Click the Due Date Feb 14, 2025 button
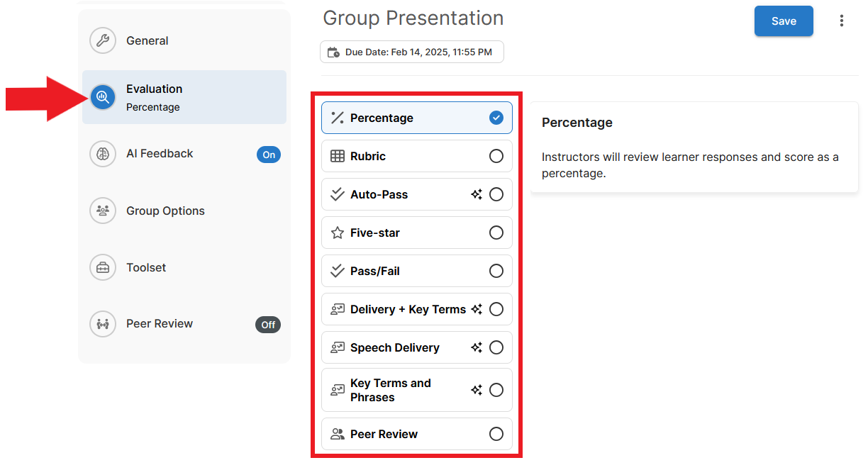Image resolution: width=868 pixels, height=470 pixels. pos(412,52)
